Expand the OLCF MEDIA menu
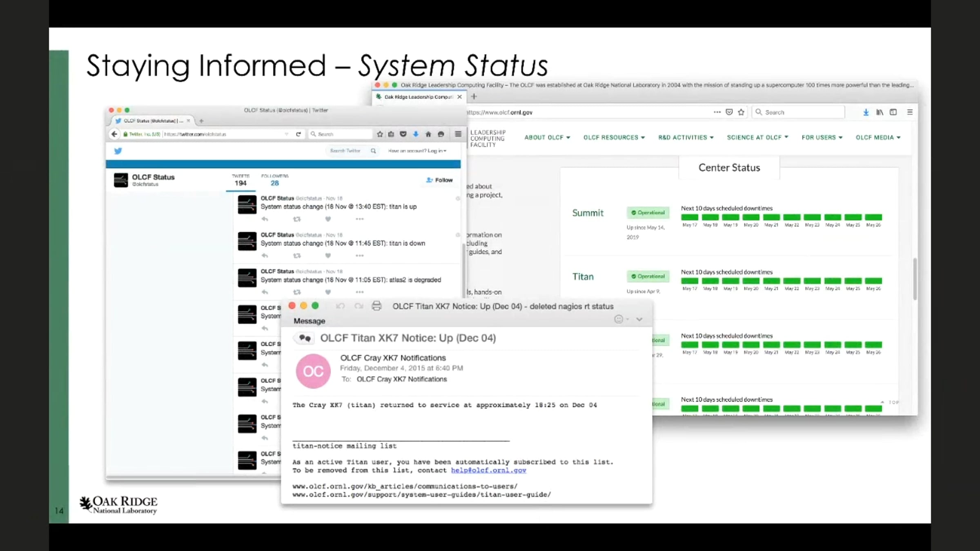This screenshot has width=980, height=551. (878, 138)
